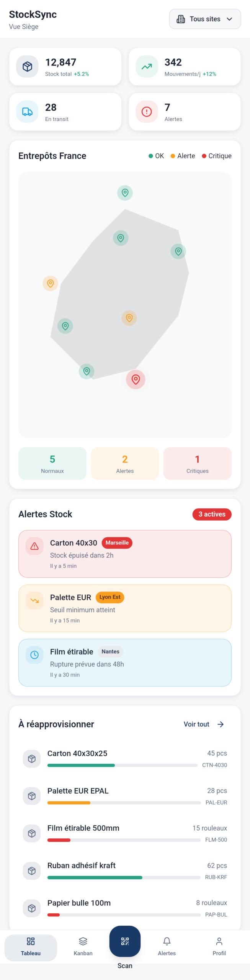250x980 pixels.
Task: Open the Palette EUR Lyon Est alert
Action: 125,608
